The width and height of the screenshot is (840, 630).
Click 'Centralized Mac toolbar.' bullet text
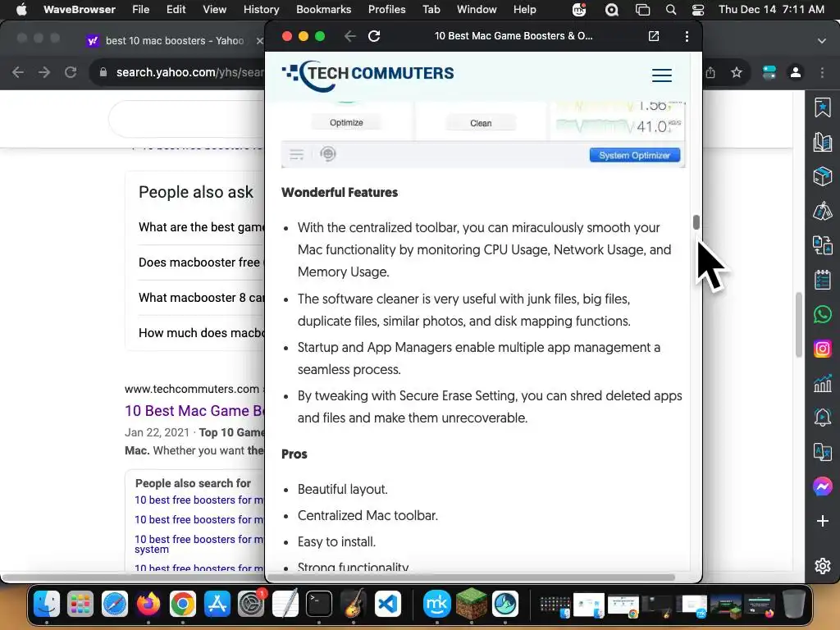[367, 515]
